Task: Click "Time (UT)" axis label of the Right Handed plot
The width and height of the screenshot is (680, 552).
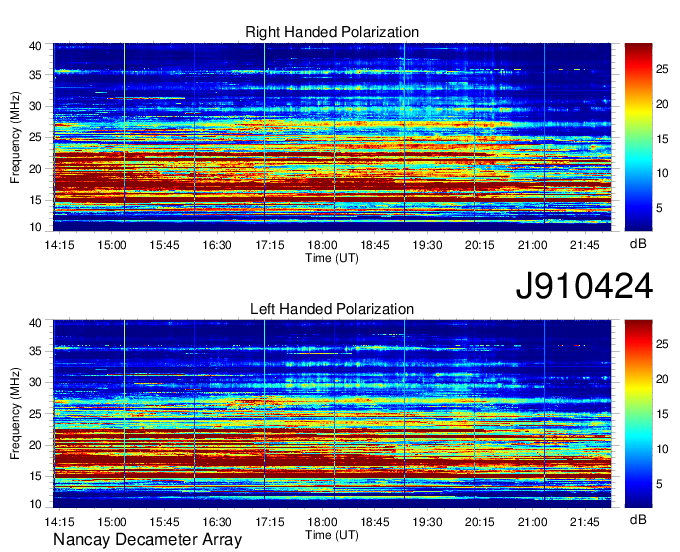Action: pyautogui.click(x=332, y=258)
